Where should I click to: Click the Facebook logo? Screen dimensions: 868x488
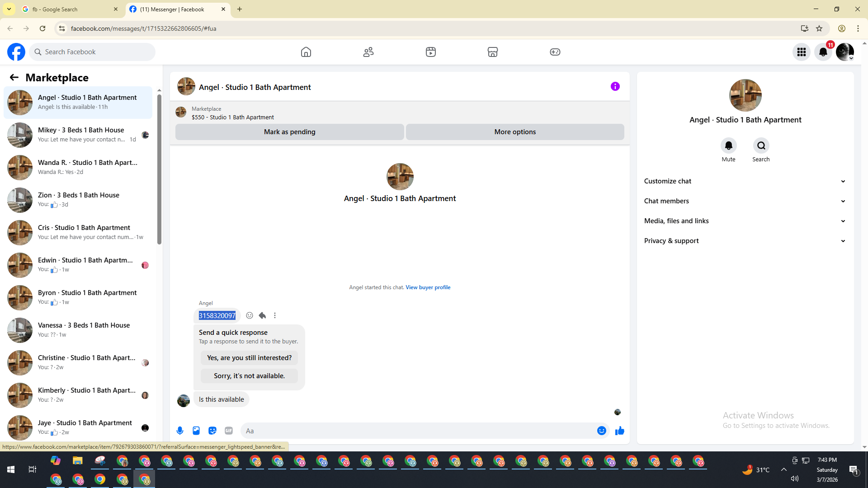pyautogui.click(x=16, y=52)
